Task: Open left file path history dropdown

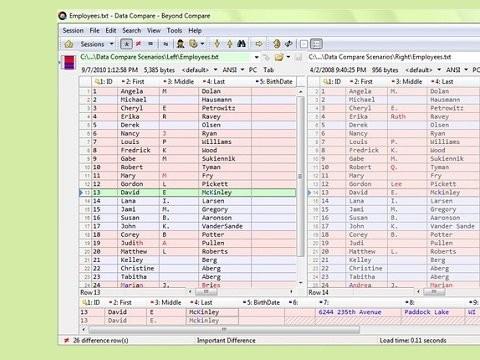Action: coord(256,57)
